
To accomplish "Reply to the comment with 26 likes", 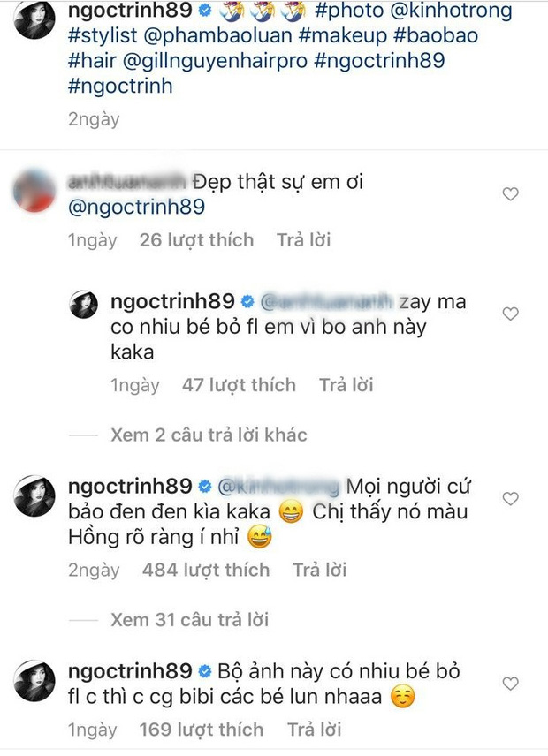I will [x=303, y=240].
